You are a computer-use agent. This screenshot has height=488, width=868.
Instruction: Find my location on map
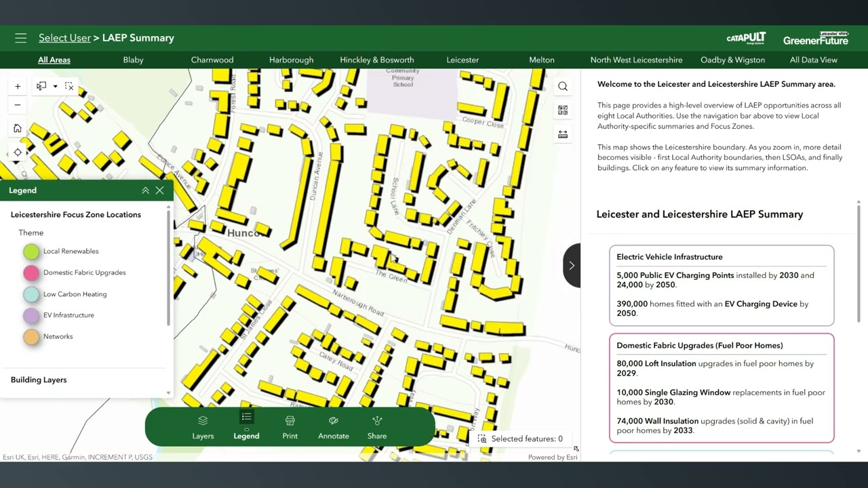click(18, 152)
